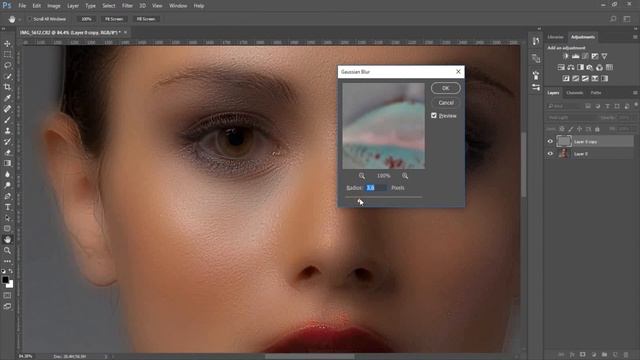Select the History Brush tool
The image size is (640, 360).
7,142
